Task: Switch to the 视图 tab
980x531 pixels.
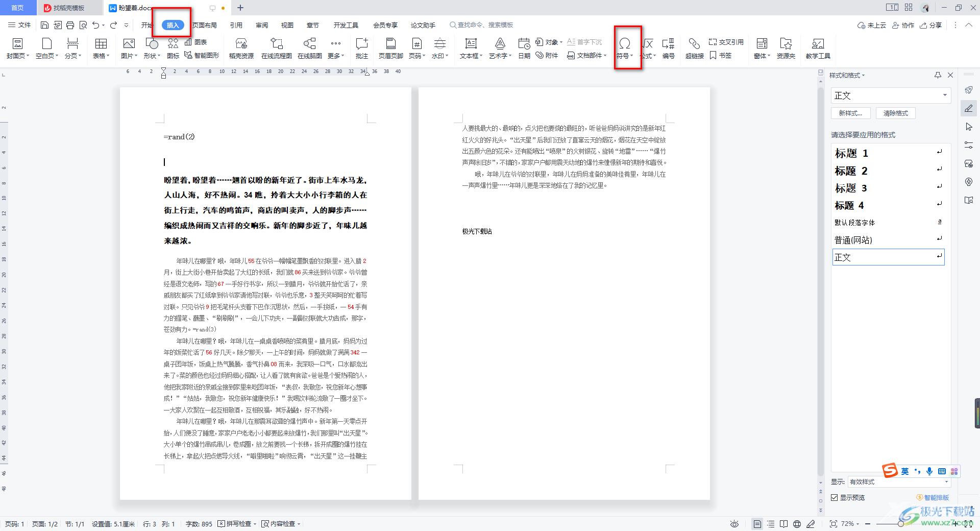Action: 287,25
